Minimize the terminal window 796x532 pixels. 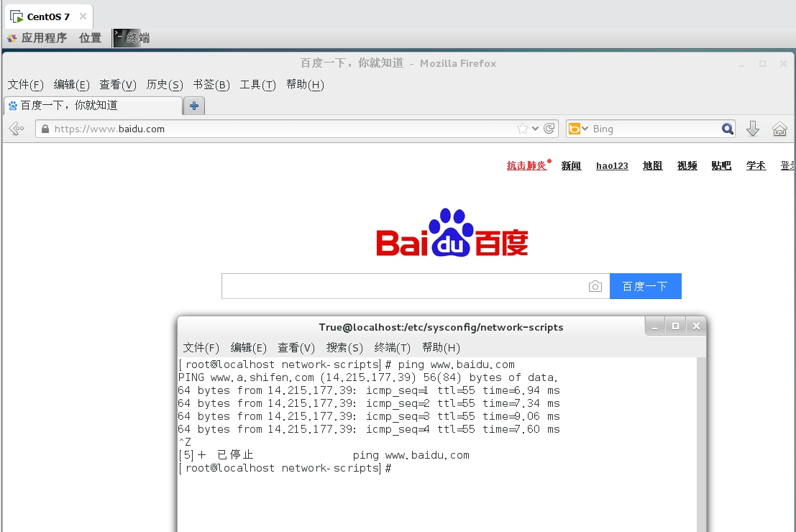click(x=655, y=326)
